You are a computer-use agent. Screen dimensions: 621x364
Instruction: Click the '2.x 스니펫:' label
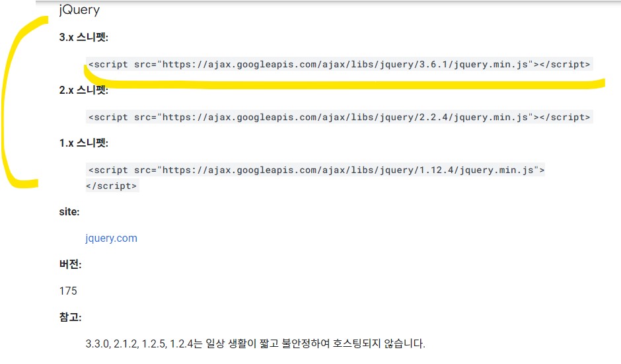click(83, 90)
